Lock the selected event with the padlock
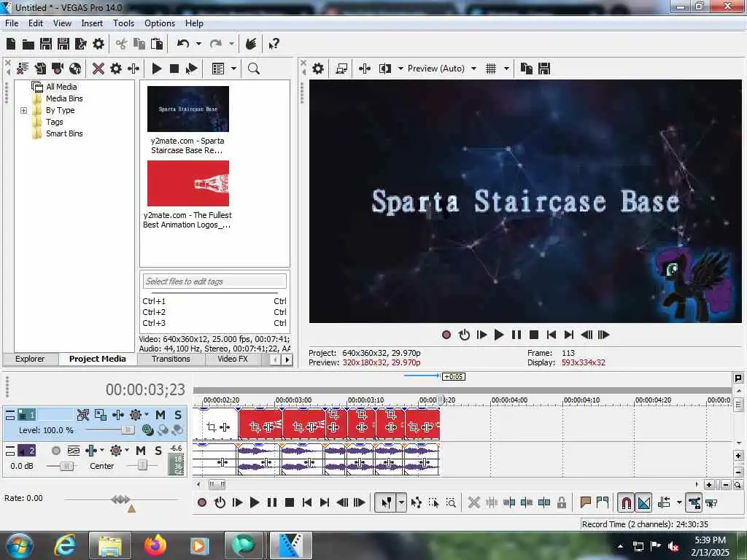 pyautogui.click(x=562, y=502)
